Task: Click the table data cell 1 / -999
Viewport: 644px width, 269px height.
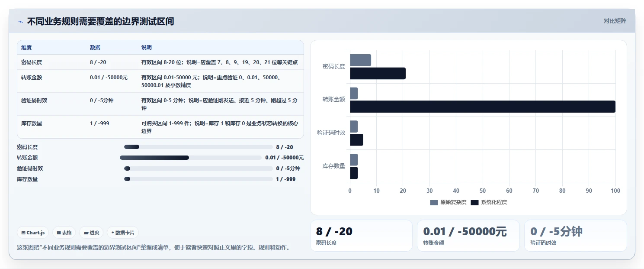Action: [x=99, y=123]
